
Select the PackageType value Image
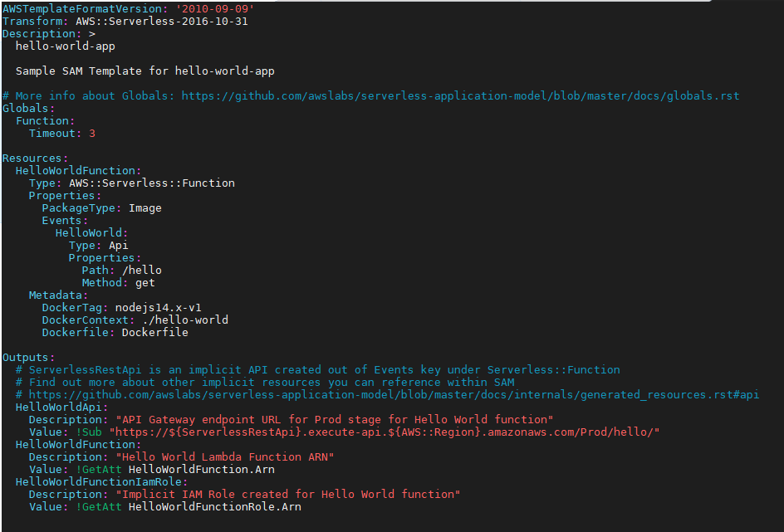pos(145,207)
